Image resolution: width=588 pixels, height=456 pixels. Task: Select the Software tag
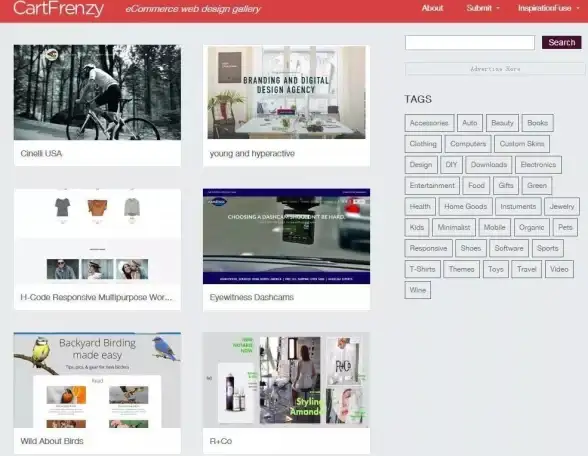pyautogui.click(x=509, y=249)
